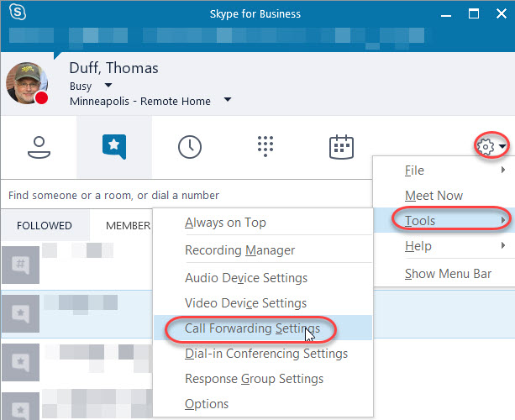
Task: Open Dial-in Conferencing Settings
Action: (263, 354)
